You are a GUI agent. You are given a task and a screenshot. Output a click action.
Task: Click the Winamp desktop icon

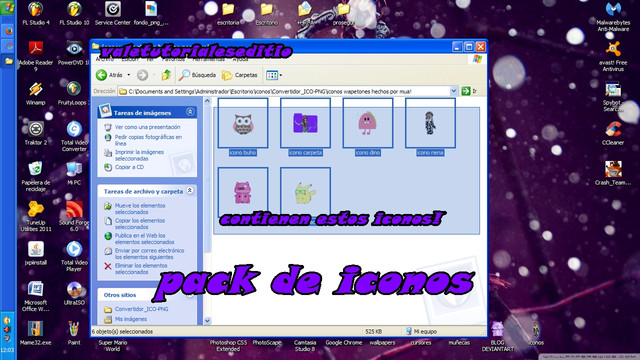[x=36, y=94]
